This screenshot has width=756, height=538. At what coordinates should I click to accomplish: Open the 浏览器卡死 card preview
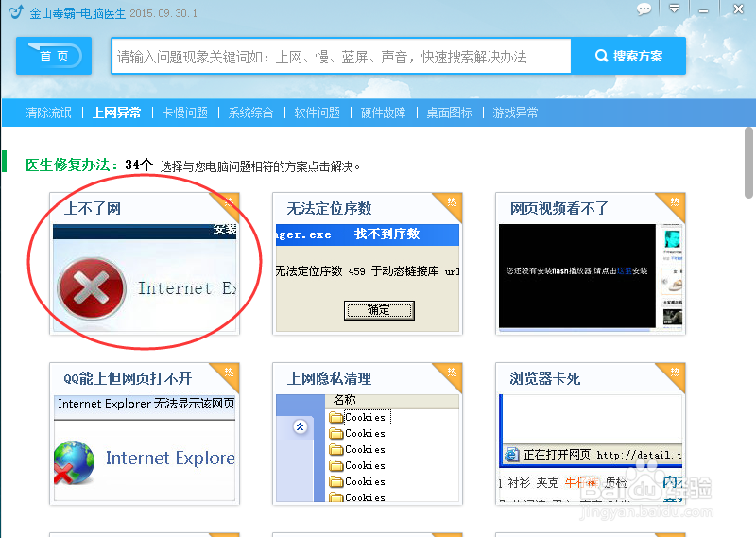(x=591, y=448)
